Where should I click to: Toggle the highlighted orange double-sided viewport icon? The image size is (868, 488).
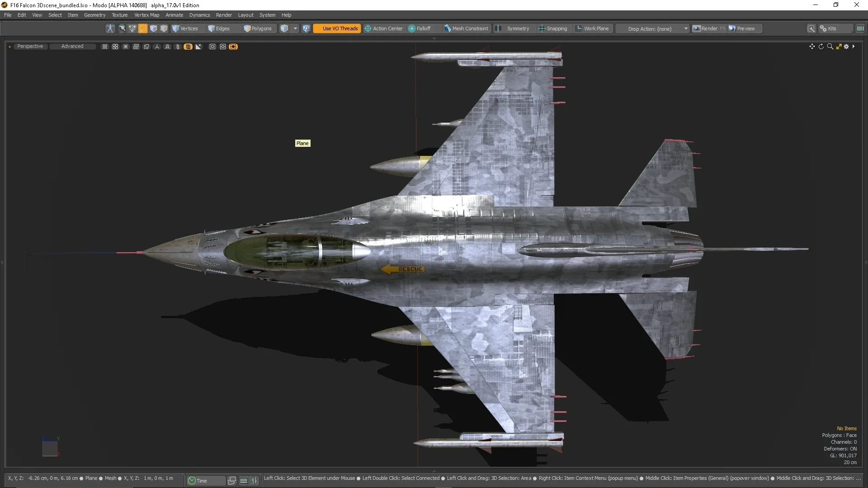tap(188, 47)
